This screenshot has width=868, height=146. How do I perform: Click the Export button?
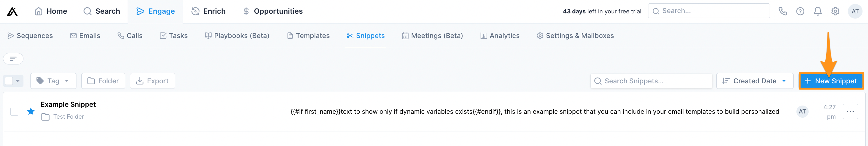click(x=152, y=81)
